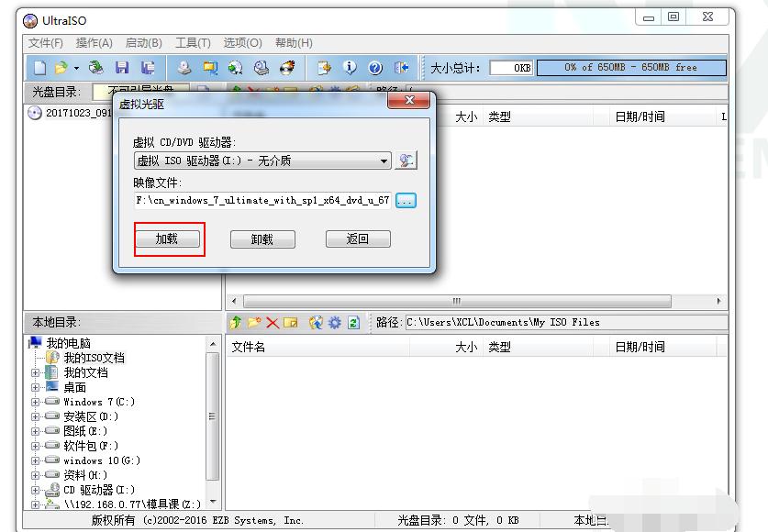Open the virtual CD/DVD drive dropdown

click(384, 161)
